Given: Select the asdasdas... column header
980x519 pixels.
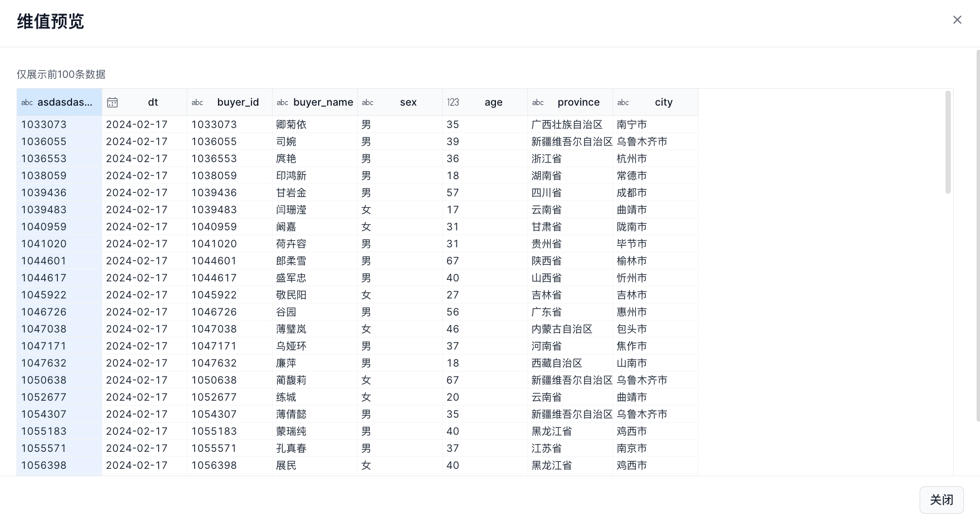Looking at the screenshot, I should coord(64,102).
